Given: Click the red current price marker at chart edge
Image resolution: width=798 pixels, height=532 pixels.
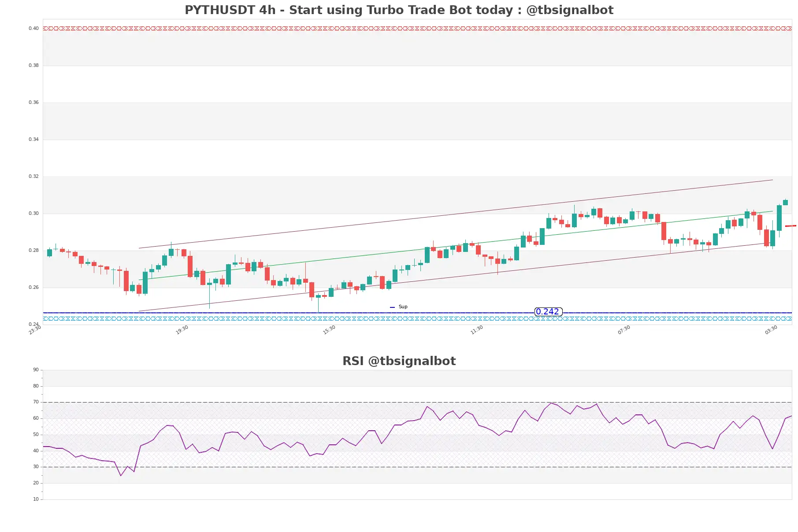Looking at the screenshot, I should coord(791,226).
